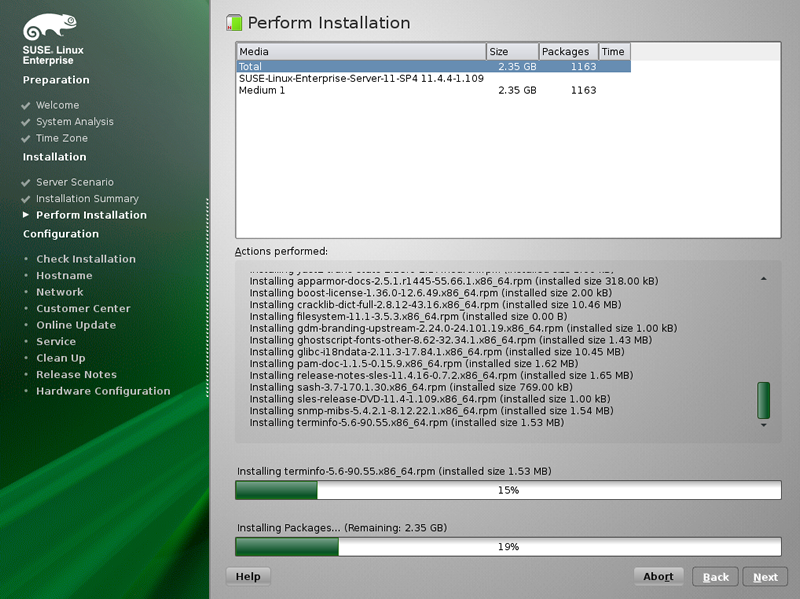Click the Next button
The width and height of the screenshot is (800, 599).
[765, 577]
